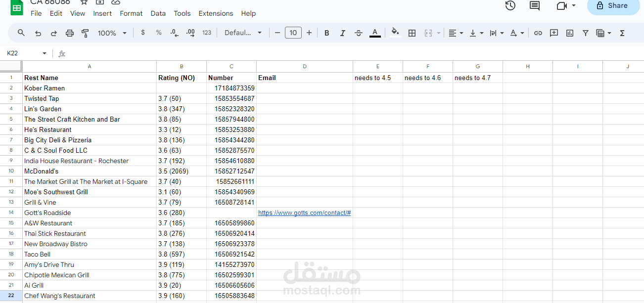644x303 pixels.
Task: Star this spreadsheet
Action: (84, 2)
